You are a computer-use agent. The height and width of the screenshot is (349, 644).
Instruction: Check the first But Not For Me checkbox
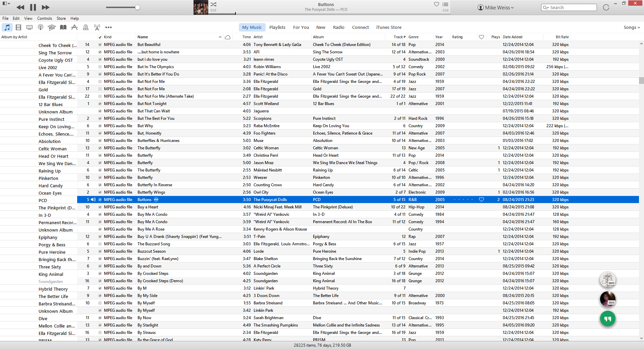tap(100, 82)
